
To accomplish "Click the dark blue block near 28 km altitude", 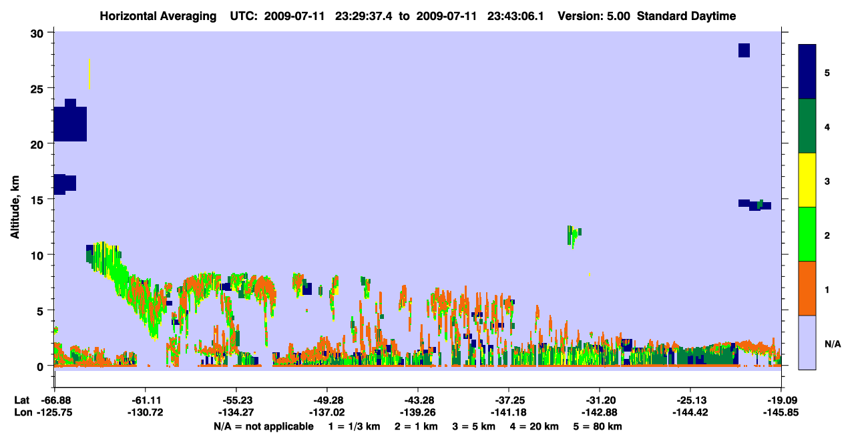I will coord(744,50).
